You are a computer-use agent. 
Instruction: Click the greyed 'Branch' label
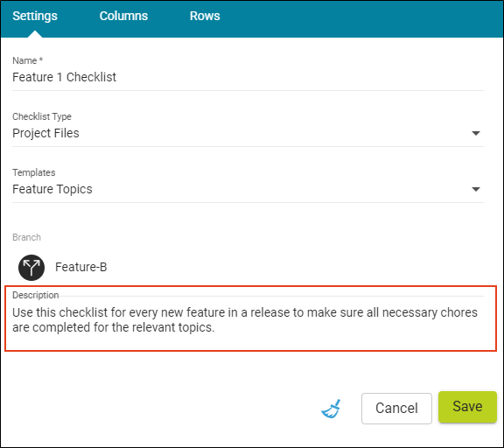[26, 237]
